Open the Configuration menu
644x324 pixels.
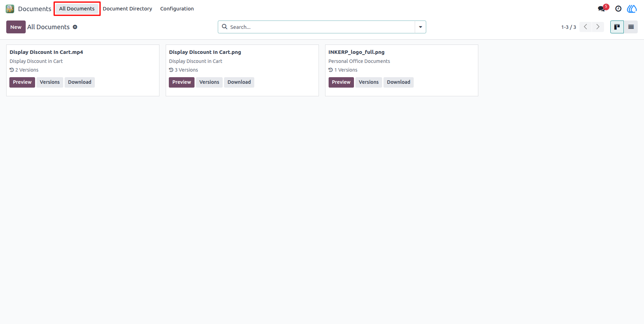pyautogui.click(x=177, y=9)
